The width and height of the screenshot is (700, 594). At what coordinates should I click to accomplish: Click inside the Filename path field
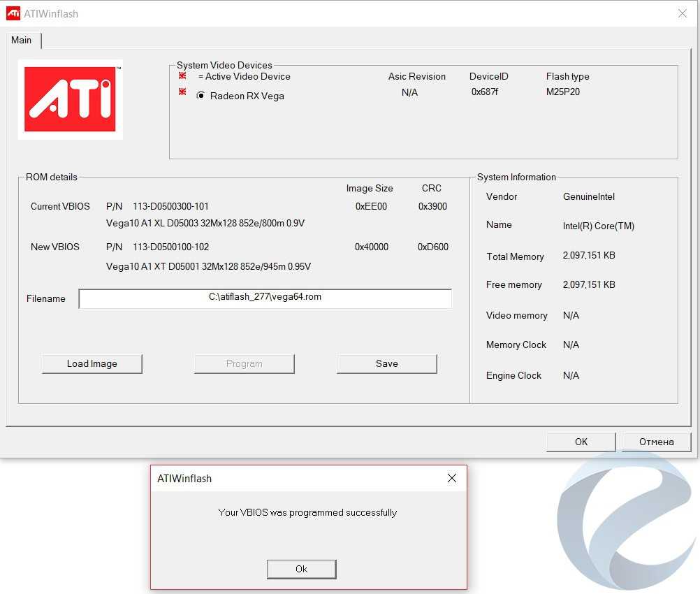(265, 298)
